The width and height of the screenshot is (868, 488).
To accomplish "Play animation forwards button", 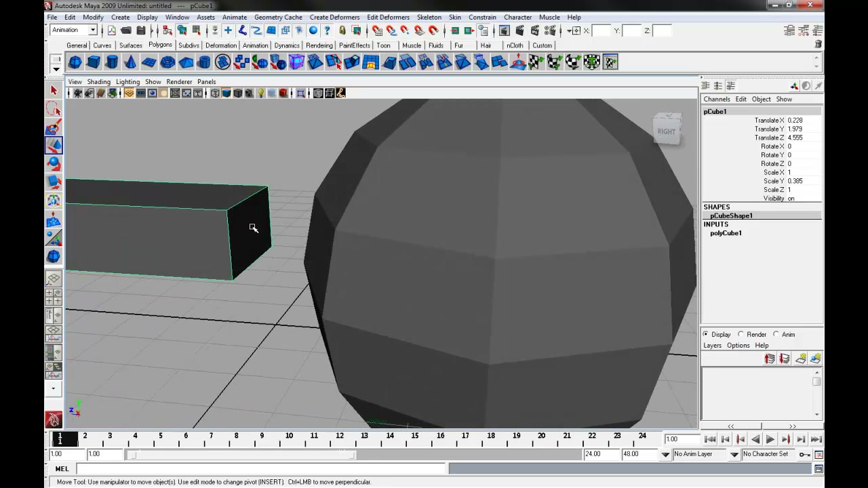I will tap(770, 439).
